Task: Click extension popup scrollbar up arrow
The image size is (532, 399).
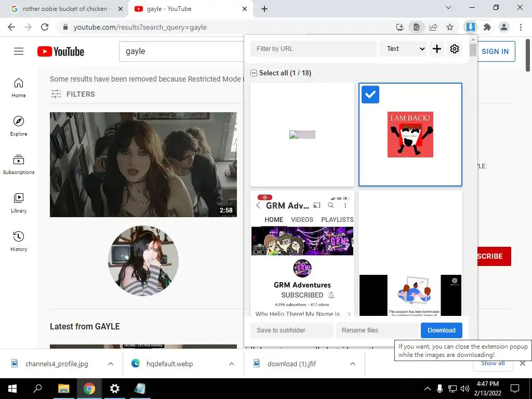Action: 473,39
